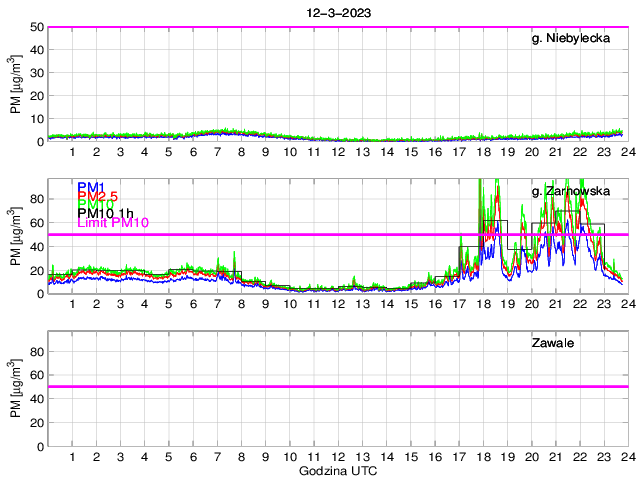Click the Godzina UTC axis label
This screenshot has width=640, height=480.
coord(337,470)
